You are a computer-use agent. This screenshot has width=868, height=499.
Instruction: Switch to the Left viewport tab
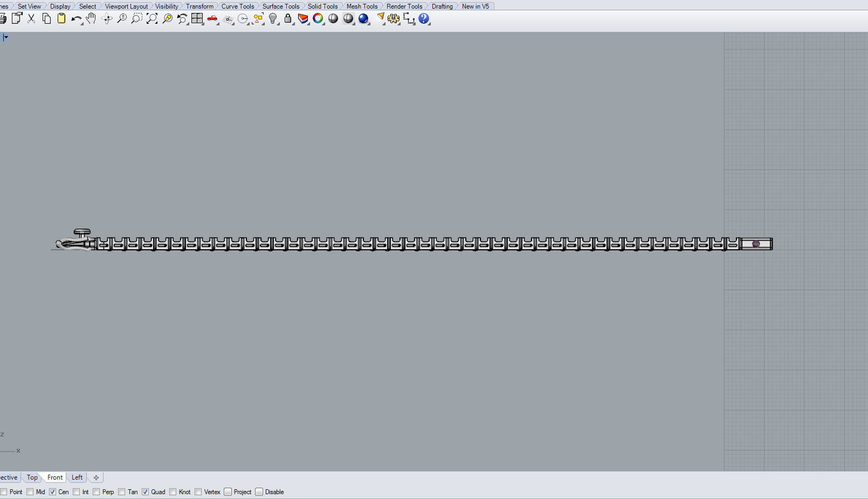coord(77,477)
